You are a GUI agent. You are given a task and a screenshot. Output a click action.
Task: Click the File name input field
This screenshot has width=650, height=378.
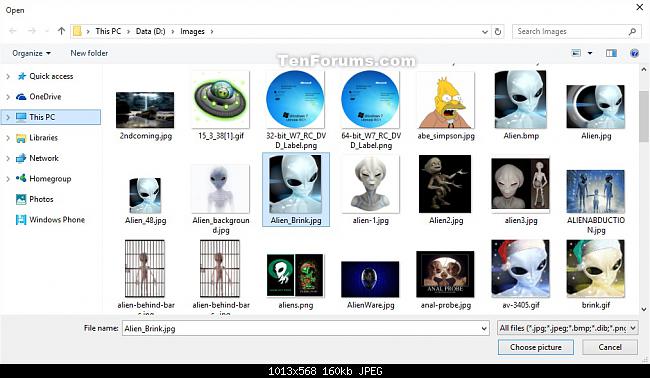(301, 328)
